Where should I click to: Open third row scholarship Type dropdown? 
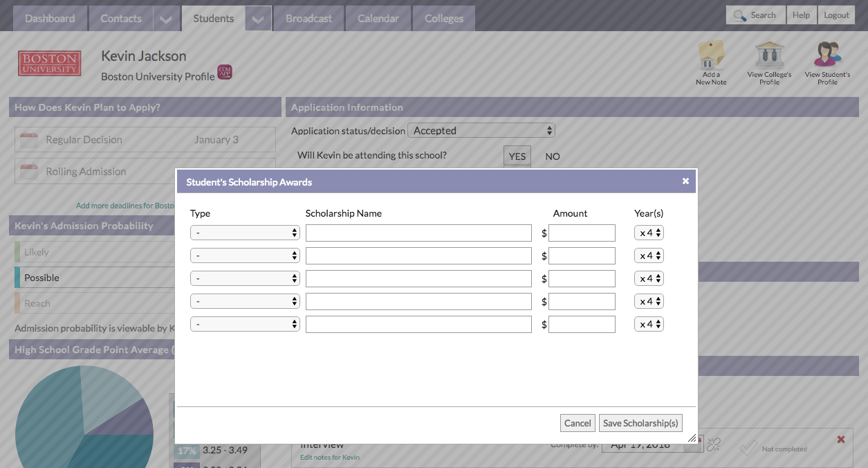[245, 278]
